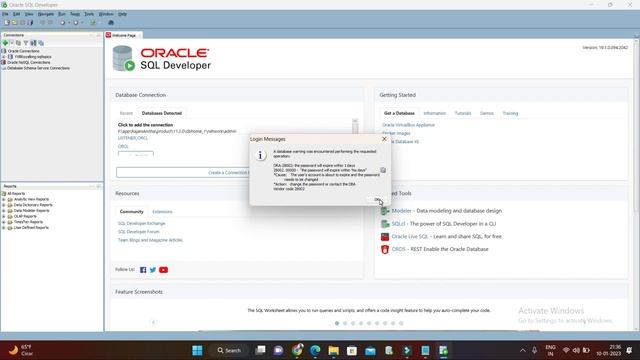
Task: Select Database Schema Service Connections item
Action: pos(38,68)
